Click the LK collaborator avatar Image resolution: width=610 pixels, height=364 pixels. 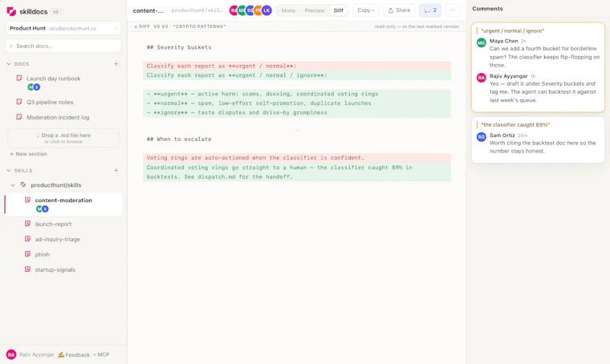(266, 10)
